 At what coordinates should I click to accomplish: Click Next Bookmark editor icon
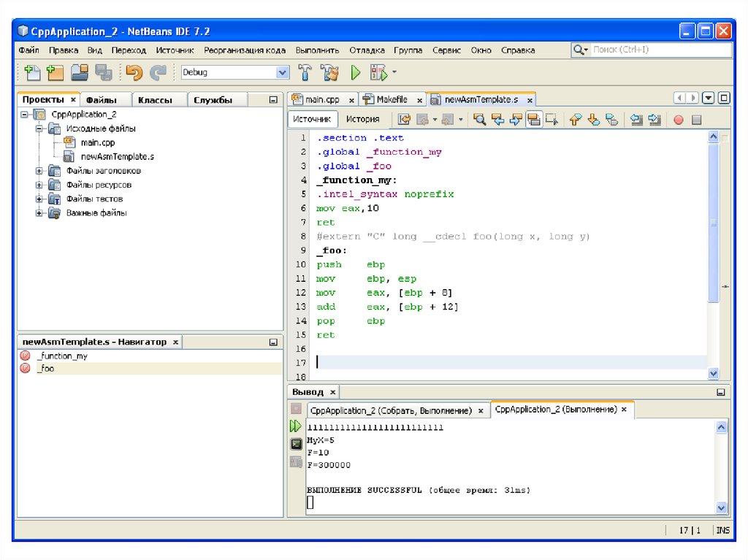click(x=593, y=119)
